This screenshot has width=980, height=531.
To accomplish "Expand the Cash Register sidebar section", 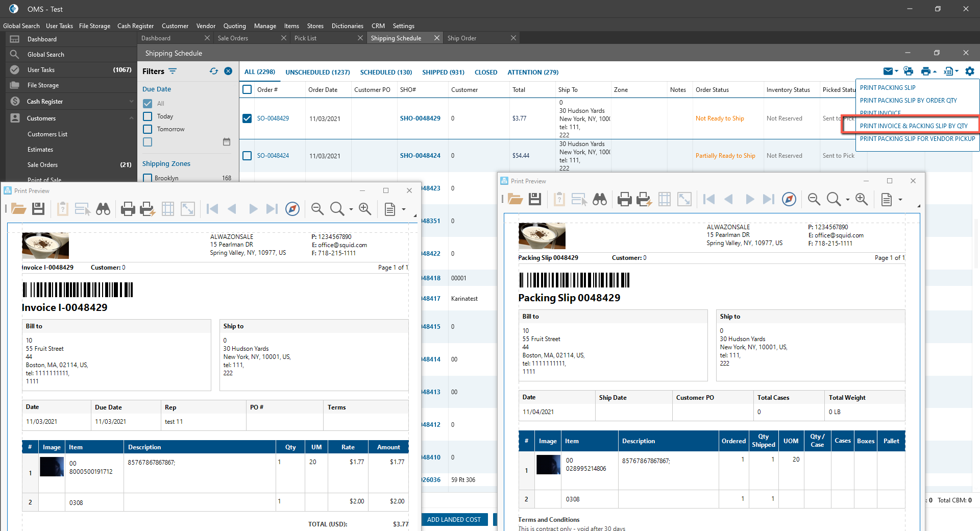I will coord(131,102).
